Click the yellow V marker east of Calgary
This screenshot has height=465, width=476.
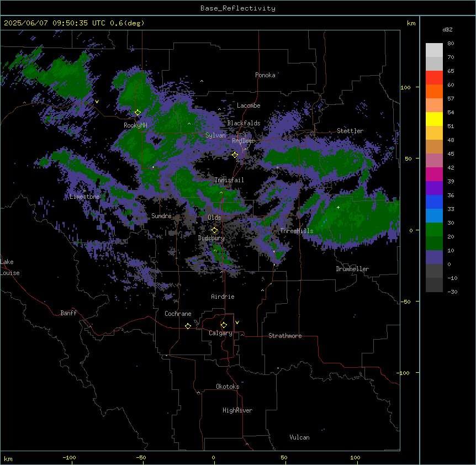(x=237, y=323)
